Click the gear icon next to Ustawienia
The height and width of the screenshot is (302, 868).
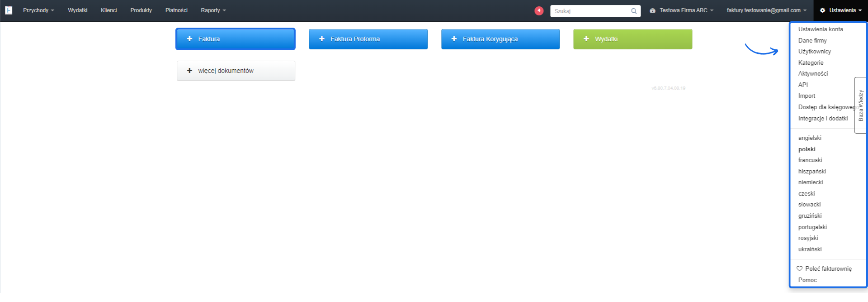point(823,10)
